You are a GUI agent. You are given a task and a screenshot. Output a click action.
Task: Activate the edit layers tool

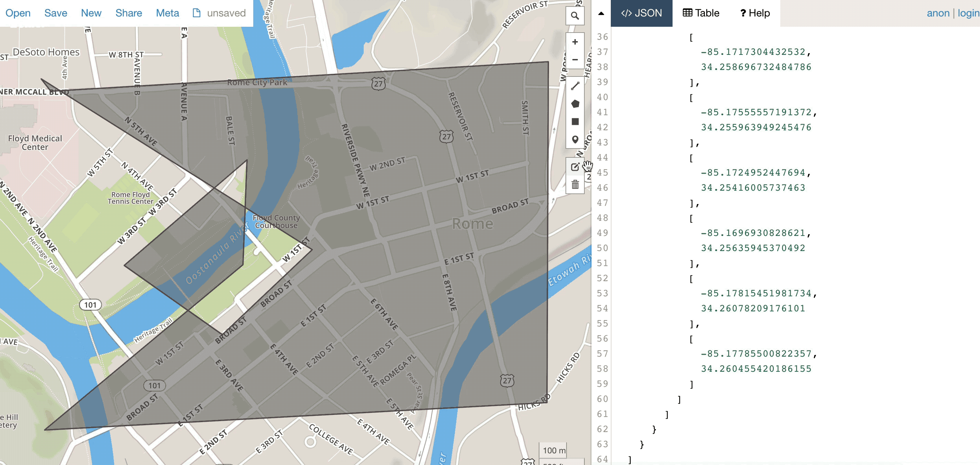point(574,167)
